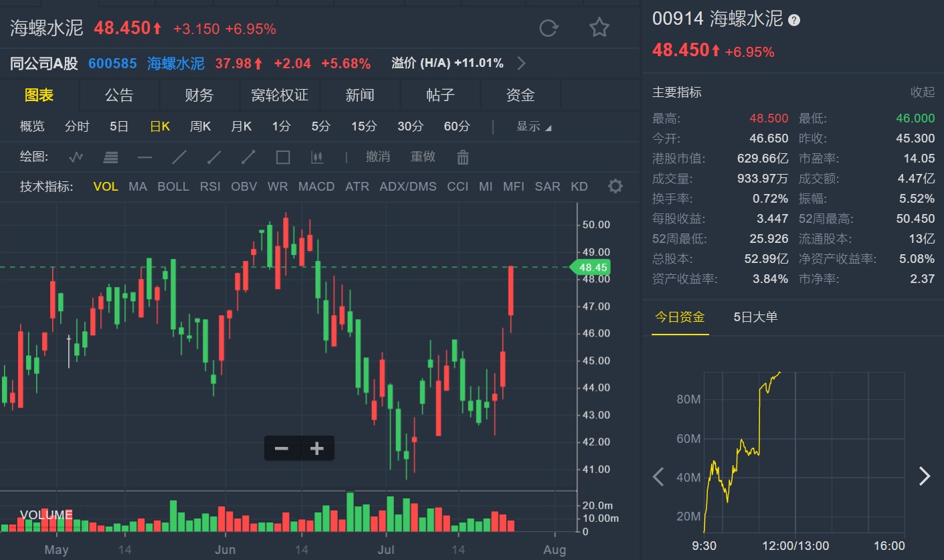944x560 pixels.
Task: Open the 显示 display dropdown
Action: click(x=533, y=126)
